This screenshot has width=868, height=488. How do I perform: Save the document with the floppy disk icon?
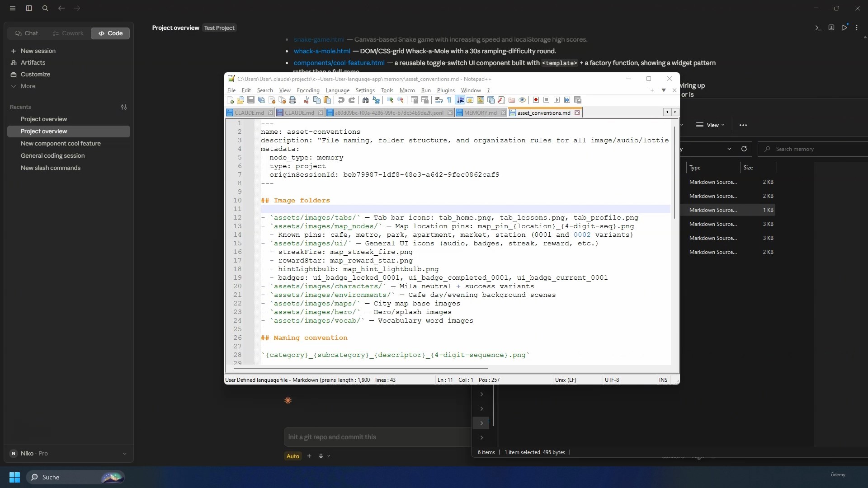250,100
